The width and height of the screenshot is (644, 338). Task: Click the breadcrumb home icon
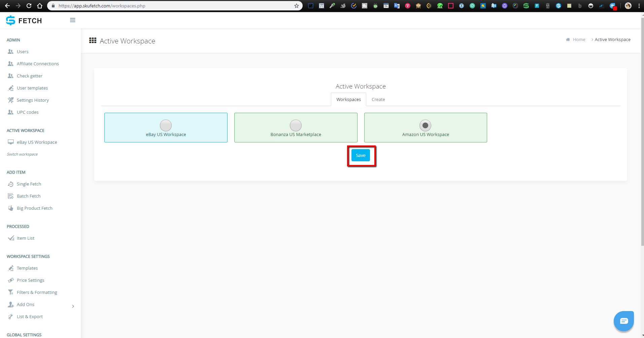point(568,39)
